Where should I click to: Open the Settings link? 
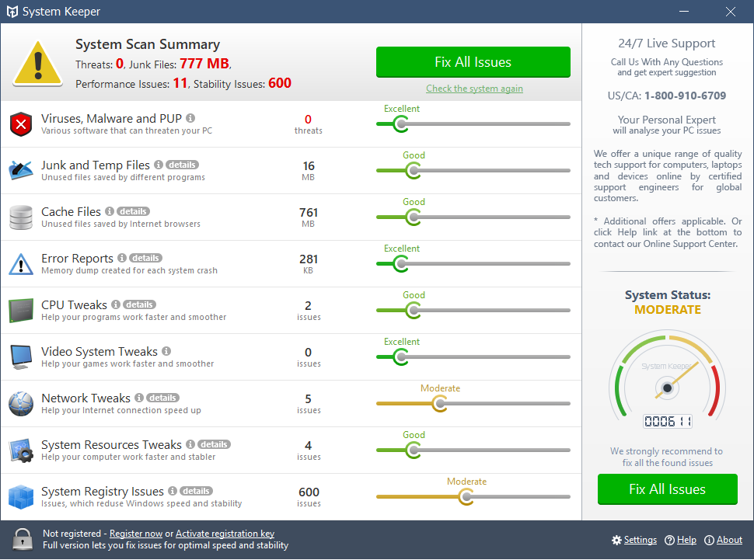pyautogui.click(x=640, y=540)
